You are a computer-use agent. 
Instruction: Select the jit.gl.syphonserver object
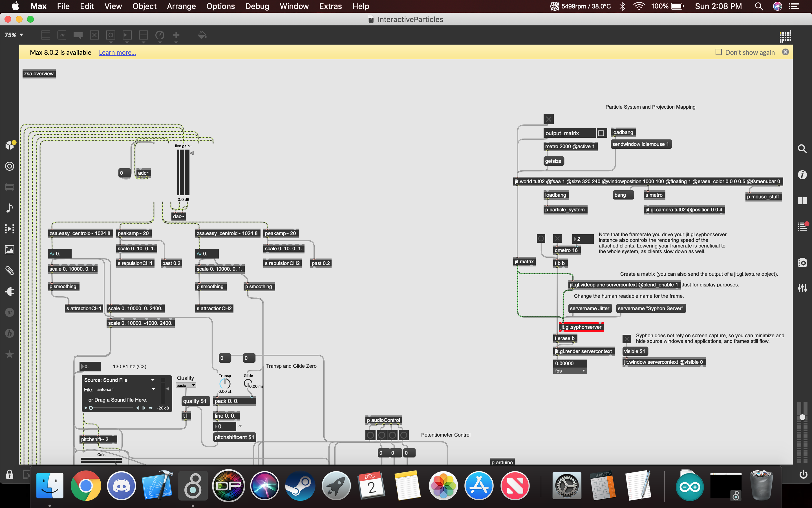581,327
